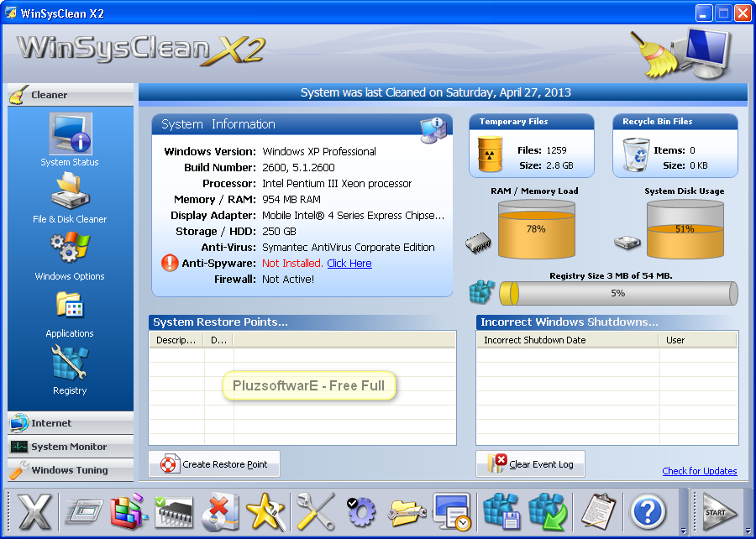
Task: Click the gear with checkmark icon
Action: point(361,512)
